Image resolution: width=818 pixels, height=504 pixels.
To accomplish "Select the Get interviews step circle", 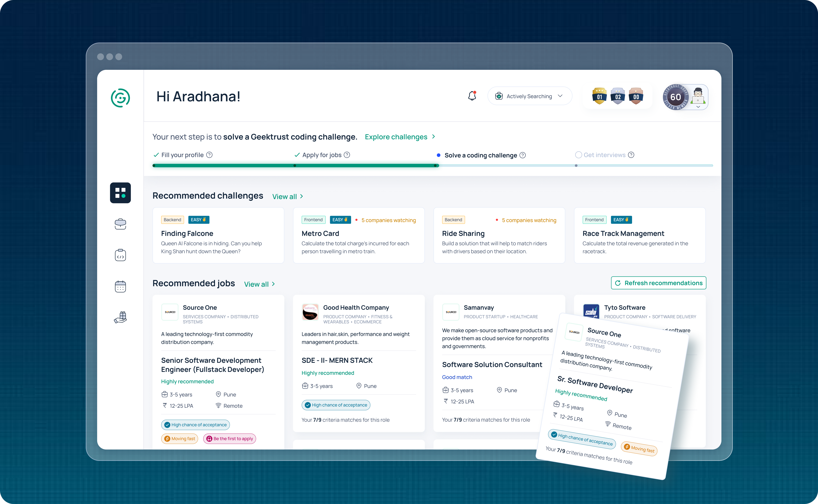I will coord(578,155).
